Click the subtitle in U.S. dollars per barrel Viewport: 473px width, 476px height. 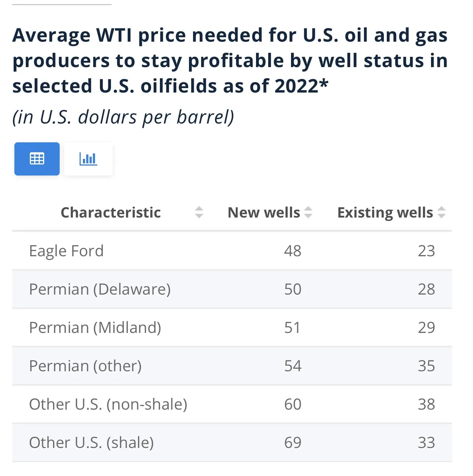[123, 117]
